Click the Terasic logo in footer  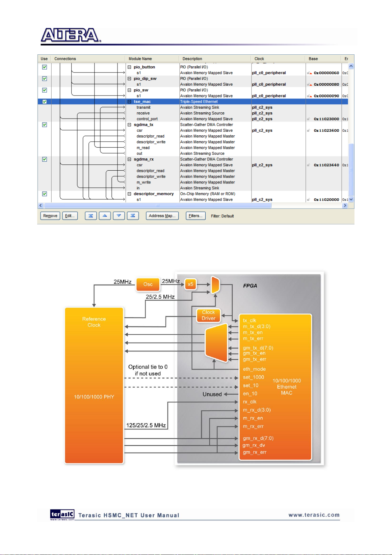[62, 514]
